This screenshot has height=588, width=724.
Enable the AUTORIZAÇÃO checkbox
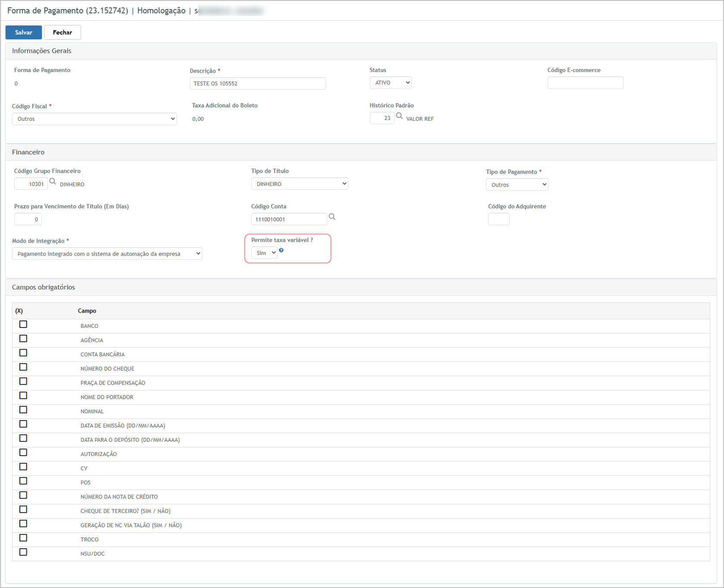click(x=23, y=453)
